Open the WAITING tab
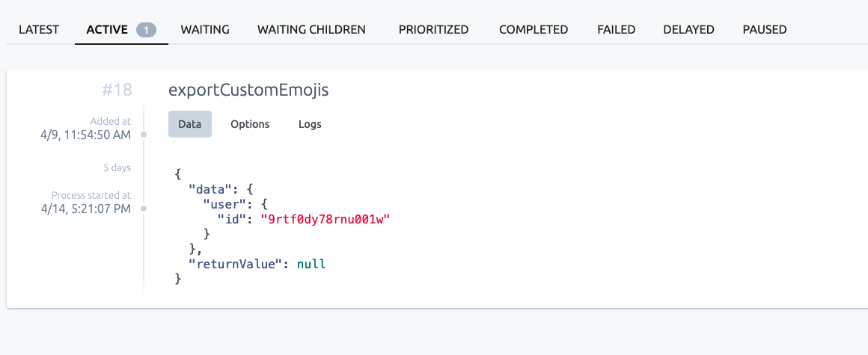This screenshot has width=868, height=355. coord(205,29)
